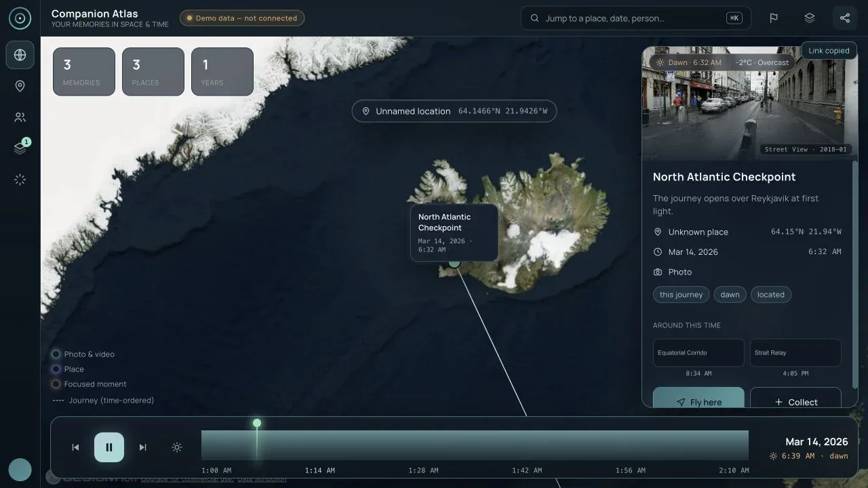This screenshot has width=868, height=488.
Task: Open the places pin sidebar icon
Action: tap(20, 86)
